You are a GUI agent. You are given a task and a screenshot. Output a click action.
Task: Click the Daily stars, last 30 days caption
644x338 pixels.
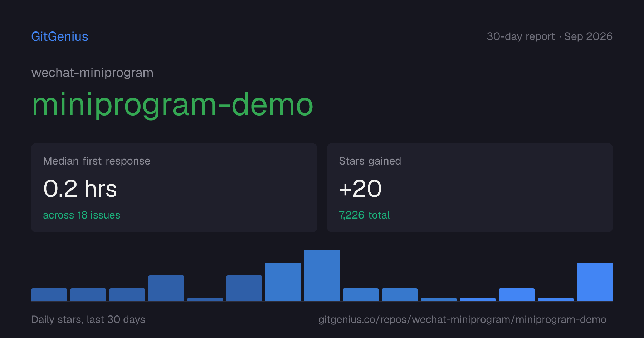tap(88, 319)
